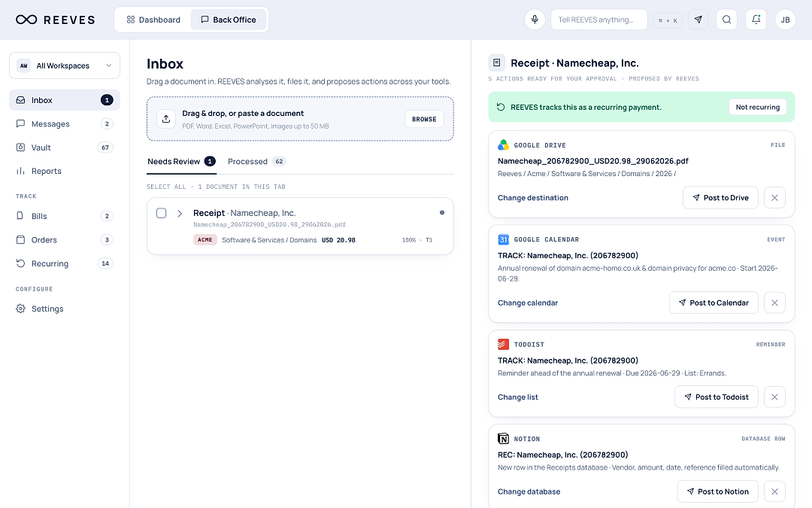812x508 pixels.
Task: Click the microphone voice input icon
Action: pos(535,20)
